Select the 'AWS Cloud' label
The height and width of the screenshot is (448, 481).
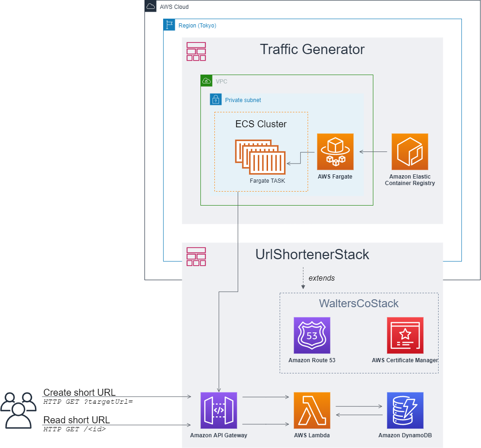(x=174, y=7)
